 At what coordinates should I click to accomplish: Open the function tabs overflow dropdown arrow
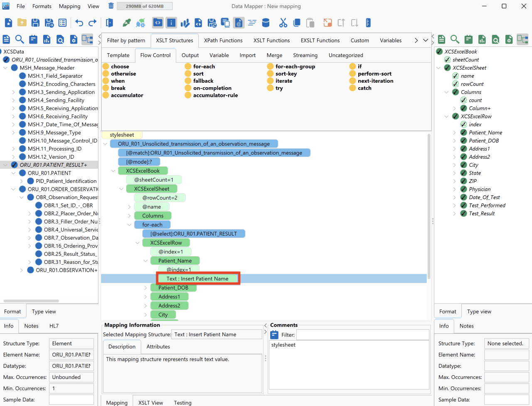click(426, 40)
